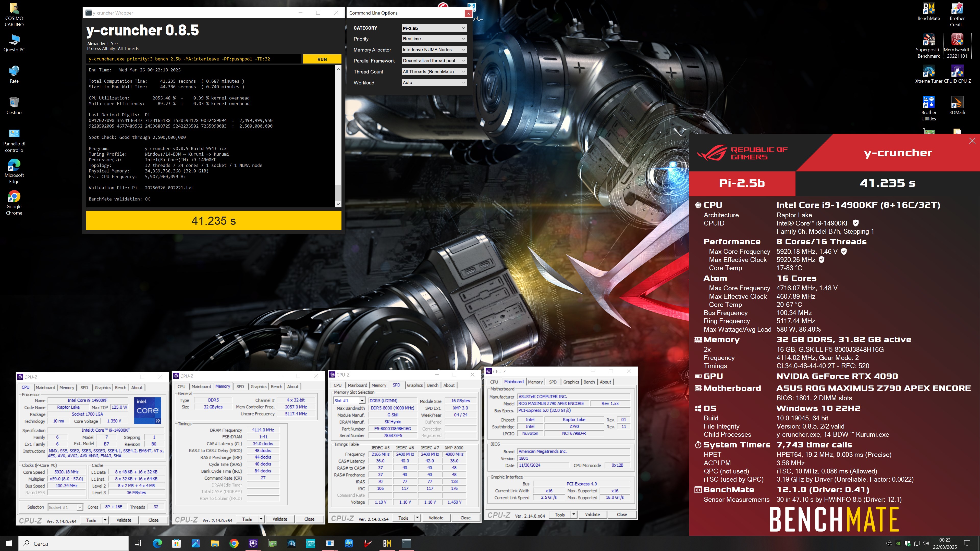Open File Explorer from the taskbar
Screen dimensions: 980x551
click(215, 543)
